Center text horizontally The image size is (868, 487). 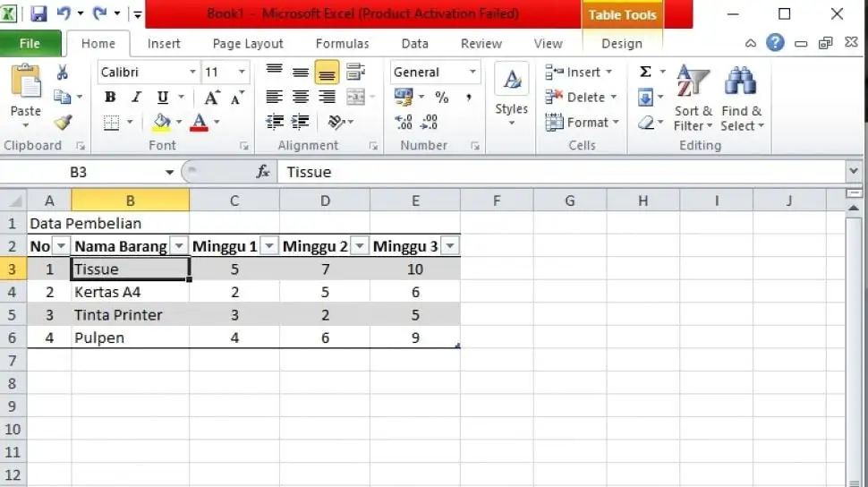point(301,97)
